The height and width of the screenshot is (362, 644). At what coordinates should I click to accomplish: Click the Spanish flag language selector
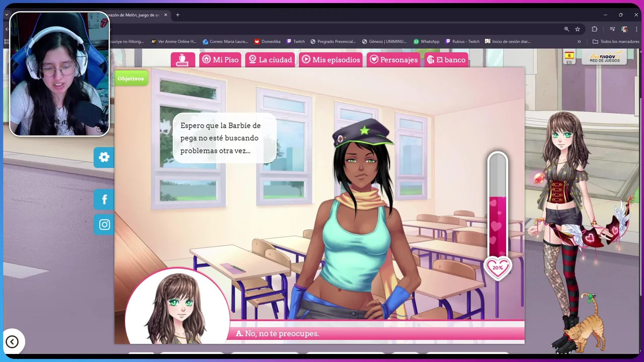pyautogui.click(x=569, y=57)
